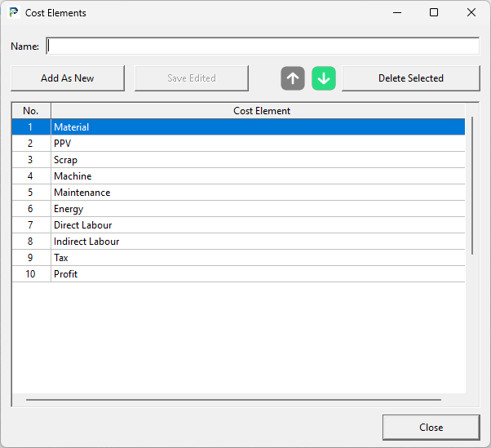Click the Cost Elements app icon in title bar
Screen dimensions: 491x448
[14, 12]
